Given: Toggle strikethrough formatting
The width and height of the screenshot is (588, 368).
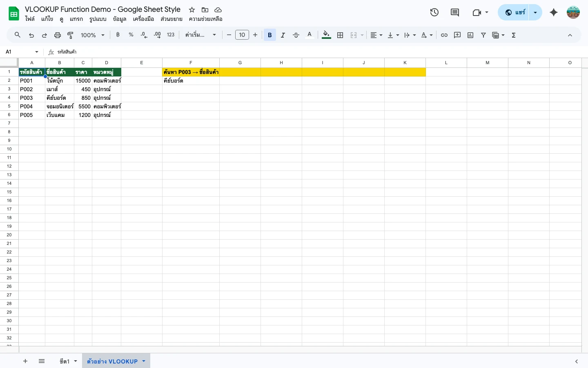Looking at the screenshot, I should [296, 35].
